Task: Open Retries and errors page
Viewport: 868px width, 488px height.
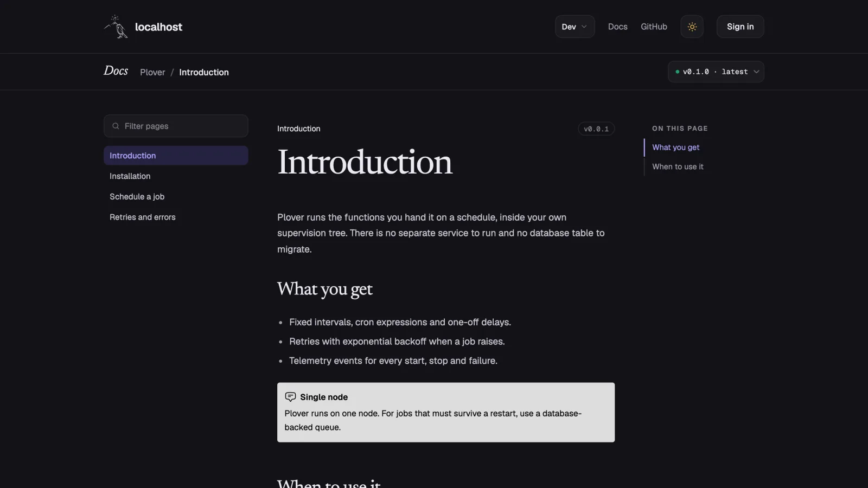Action: (x=176, y=217)
